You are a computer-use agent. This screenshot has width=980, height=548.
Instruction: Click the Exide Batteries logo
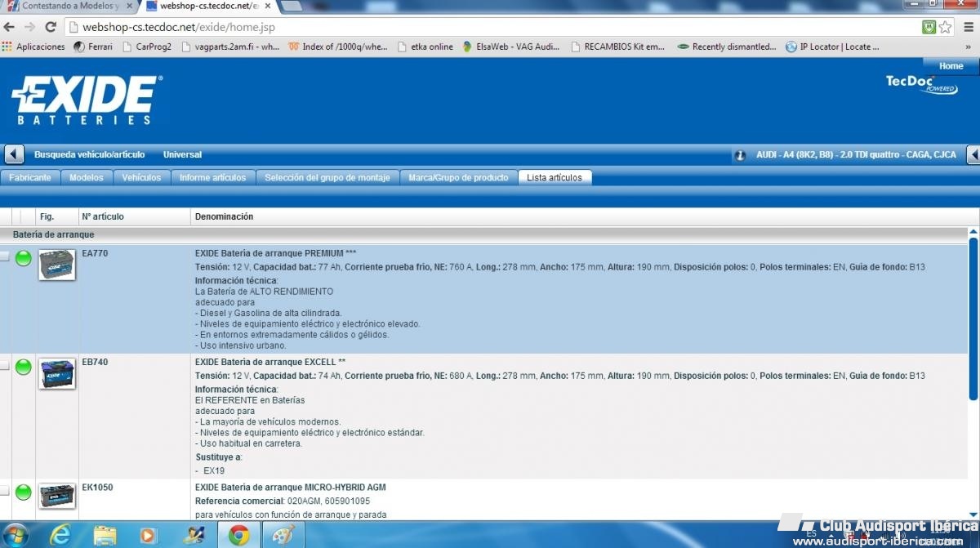coord(87,100)
